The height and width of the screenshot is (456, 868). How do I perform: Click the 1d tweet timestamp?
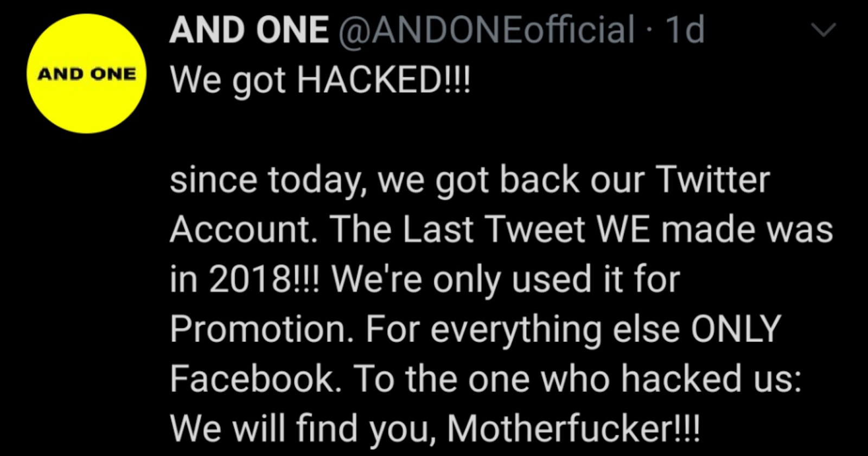685,29
